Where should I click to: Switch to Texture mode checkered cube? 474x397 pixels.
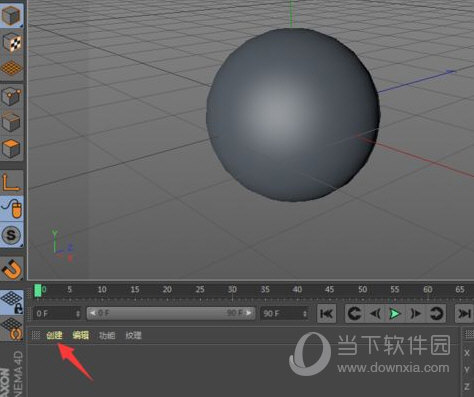coord(12,42)
